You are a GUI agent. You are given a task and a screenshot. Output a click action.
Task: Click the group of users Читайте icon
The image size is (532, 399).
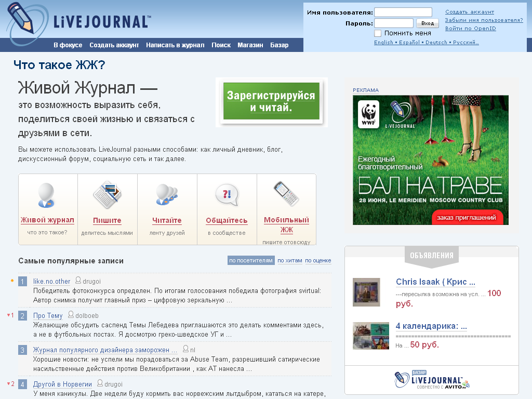[167, 194]
